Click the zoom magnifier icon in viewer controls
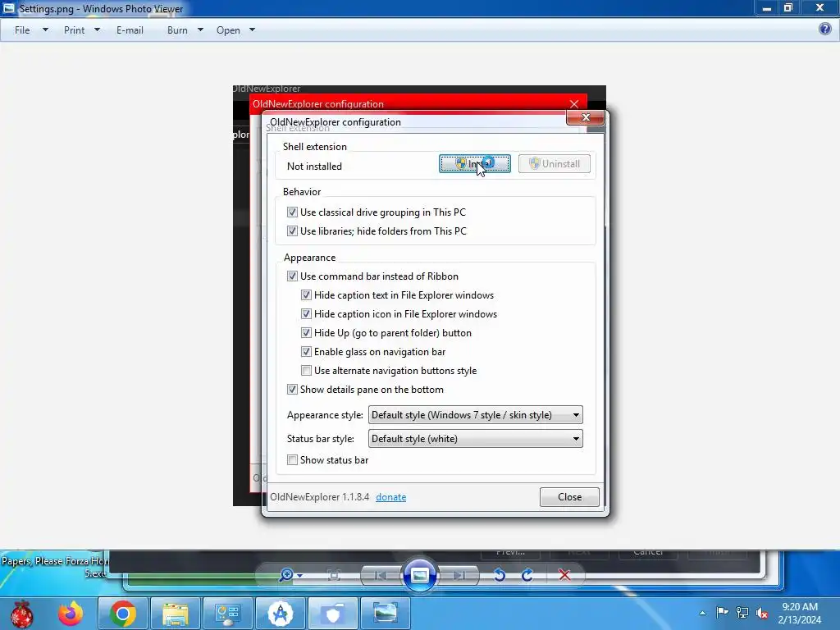This screenshot has height=630, width=840. click(x=286, y=575)
